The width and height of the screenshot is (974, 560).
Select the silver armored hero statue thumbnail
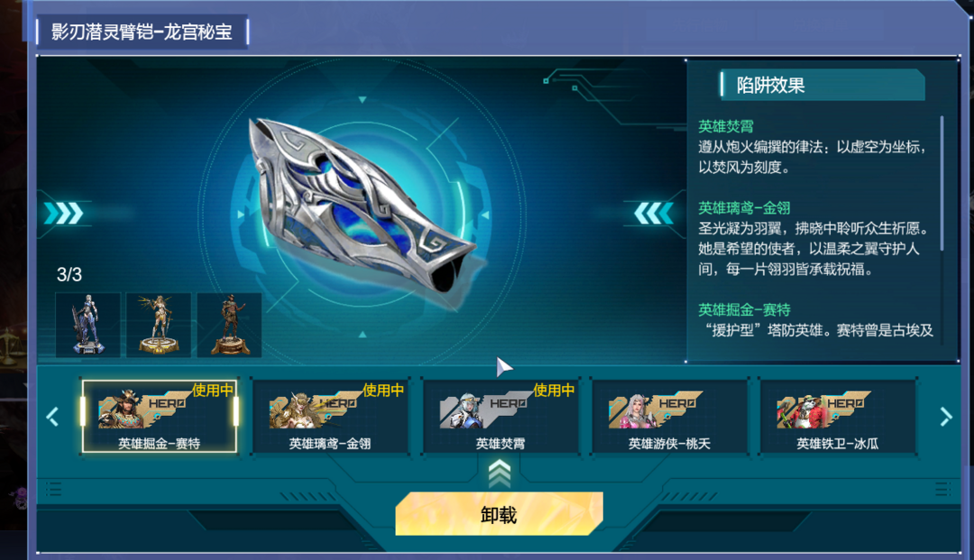[x=87, y=325]
